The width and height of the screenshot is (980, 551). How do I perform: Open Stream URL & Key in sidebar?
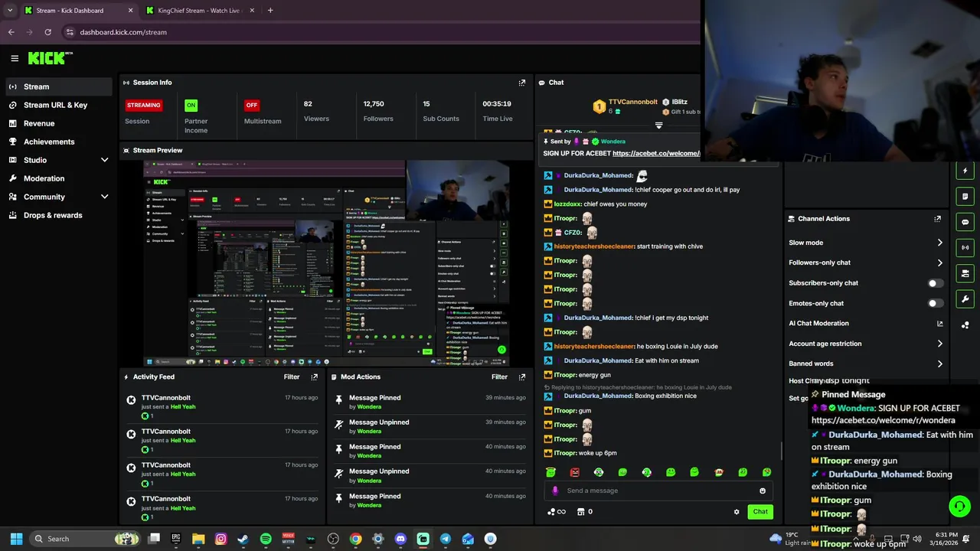click(x=58, y=105)
